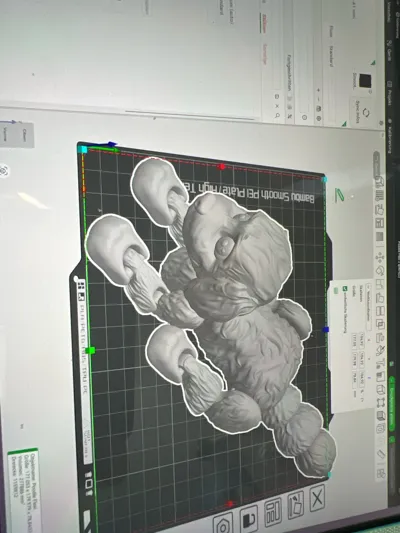Click the Arrange all objects icon

380,222
